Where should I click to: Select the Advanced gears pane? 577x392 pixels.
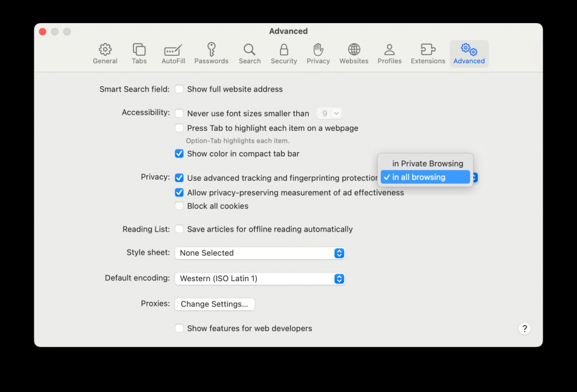469,54
